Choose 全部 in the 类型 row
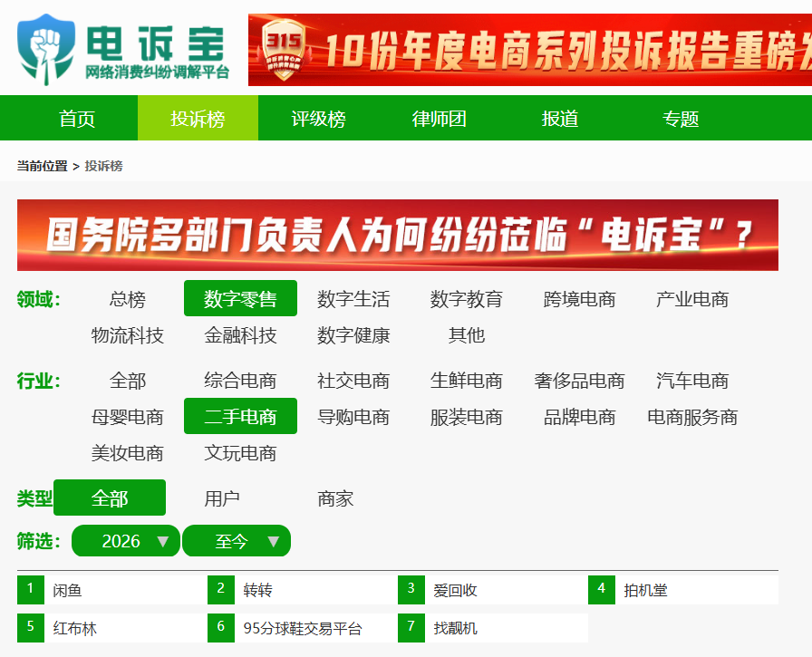The height and width of the screenshot is (657, 812). 110,498
